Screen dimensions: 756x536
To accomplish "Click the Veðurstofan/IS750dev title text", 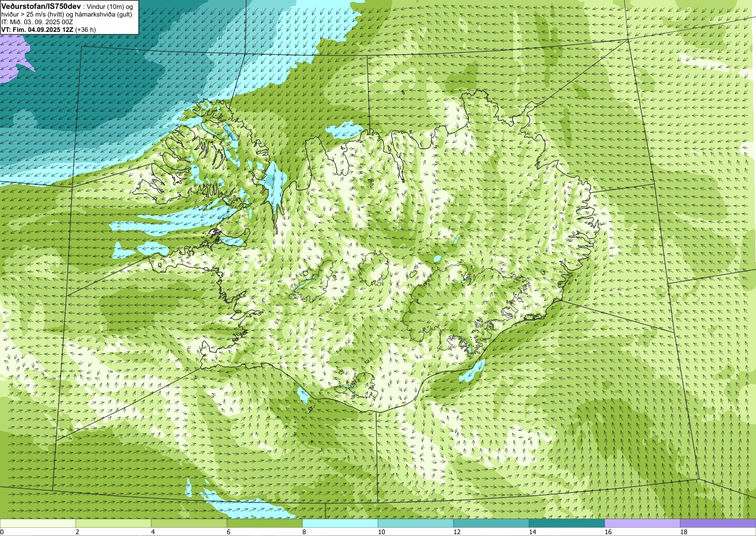I will (x=41, y=5).
